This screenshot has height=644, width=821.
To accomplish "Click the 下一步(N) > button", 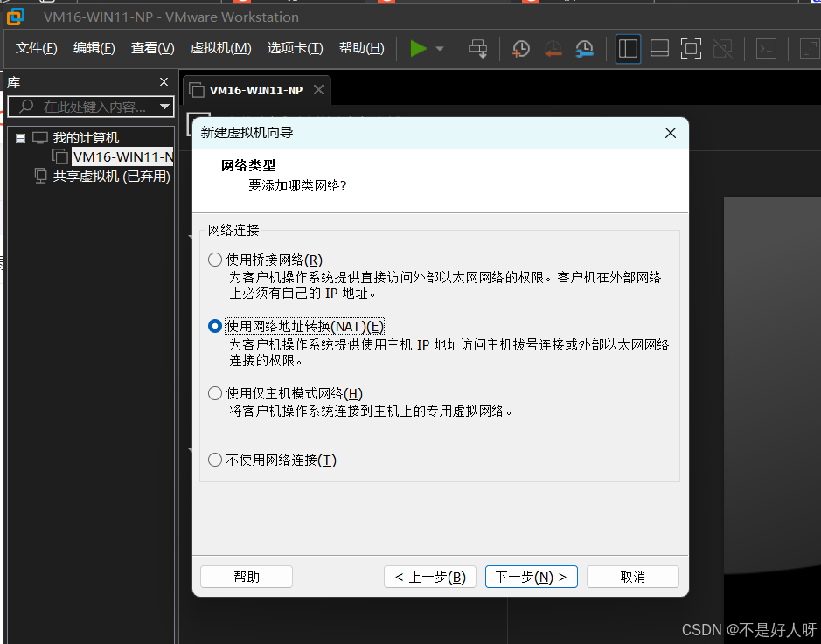I will point(532,577).
